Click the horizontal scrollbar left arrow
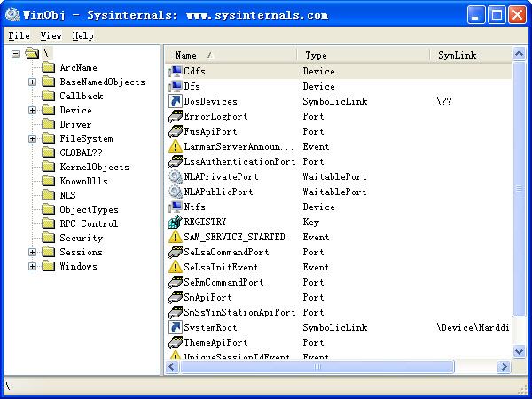Screen dimensions: 532x399 tap(172, 366)
